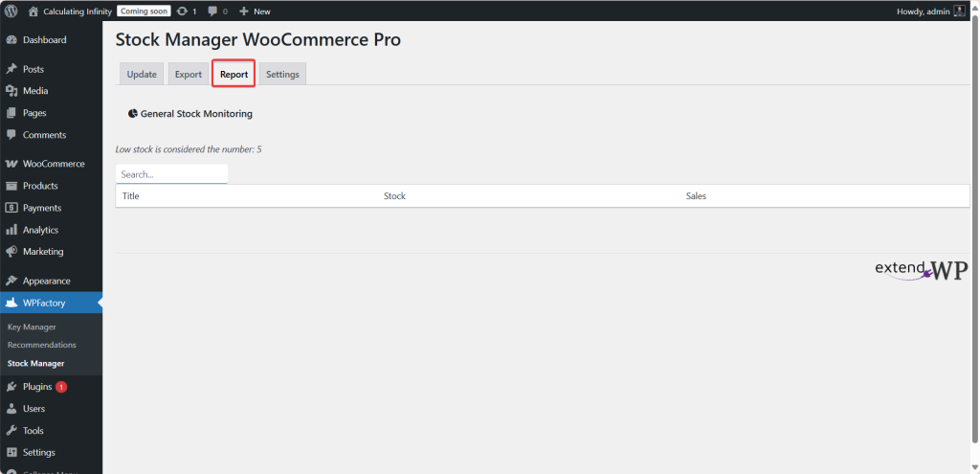
Task: Click the Comments speech bubble sidebar icon
Action: pos(11,135)
